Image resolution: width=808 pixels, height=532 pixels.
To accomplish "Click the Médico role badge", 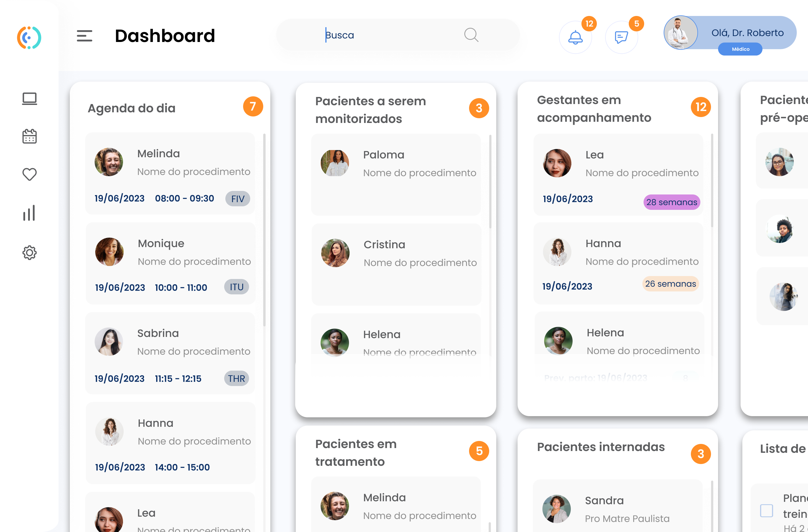I will click(x=740, y=49).
